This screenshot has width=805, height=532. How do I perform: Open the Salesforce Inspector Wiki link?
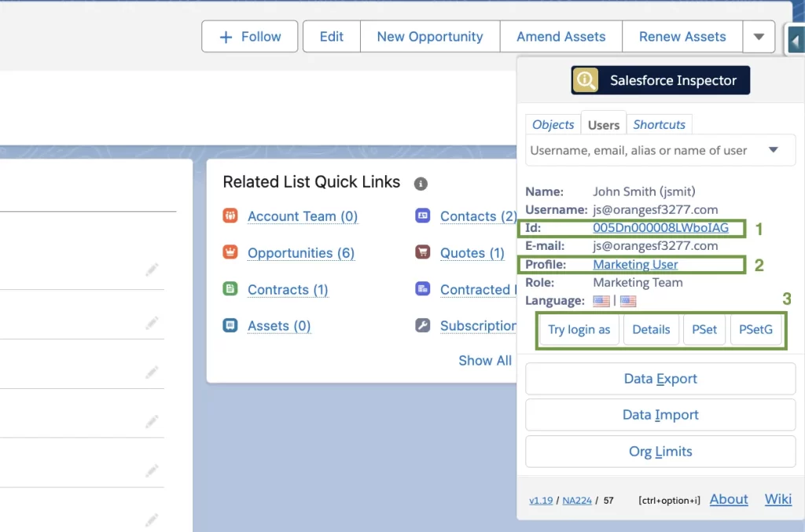(777, 499)
